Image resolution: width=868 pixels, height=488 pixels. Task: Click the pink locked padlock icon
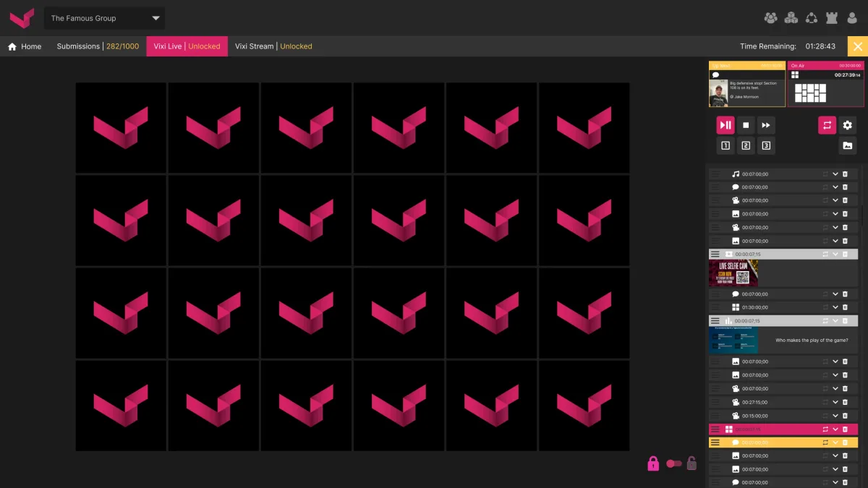point(653,463)
